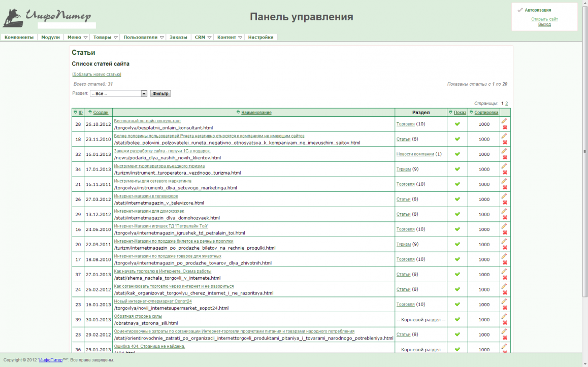Toggle visibility of article ID 39

[457, 319]
